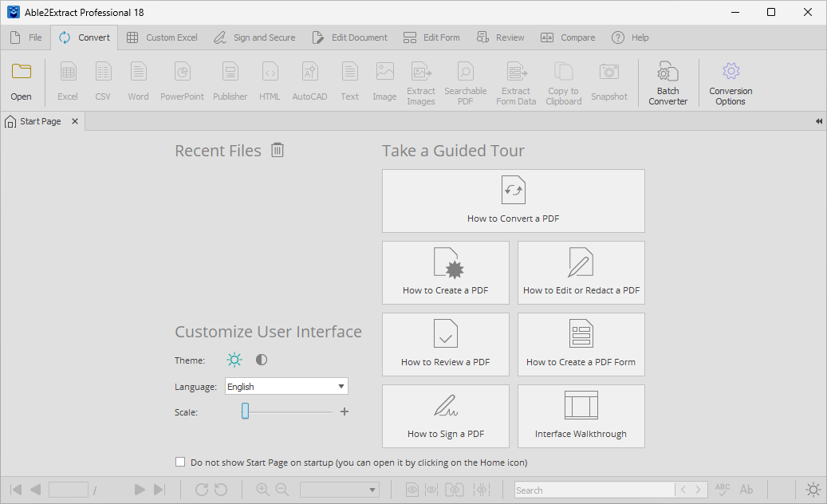This screenshot has height=504, width=827.
Task: Select the Extract Images tool
Action: tap(420, 80)
